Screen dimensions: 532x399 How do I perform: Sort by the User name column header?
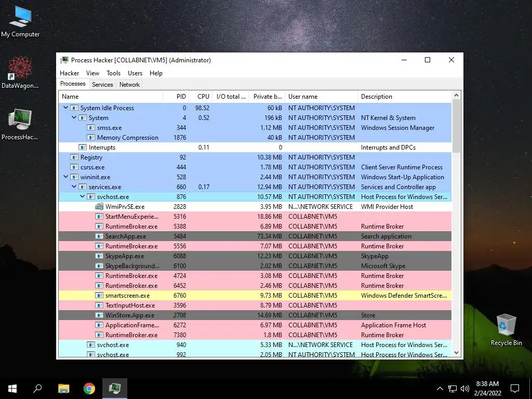coord(321,97)
